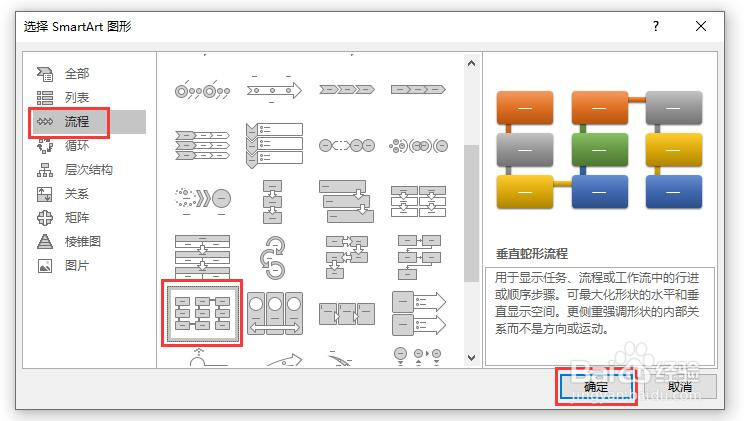
Task: Choose the process list layout
Action: point(418,201)
